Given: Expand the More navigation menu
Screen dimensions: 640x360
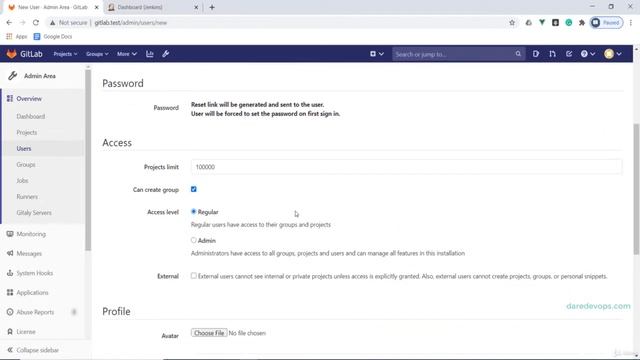Looking at the screenshot, I should click(x=127, y=54).
